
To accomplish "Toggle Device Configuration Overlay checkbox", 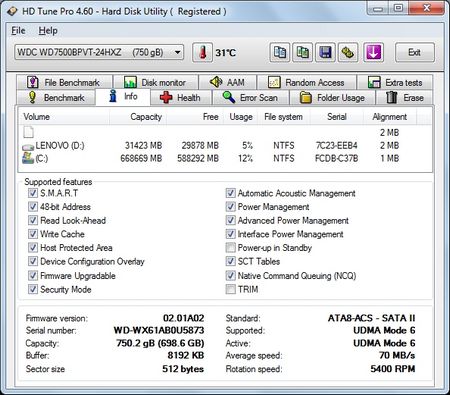I will point(33,261).
